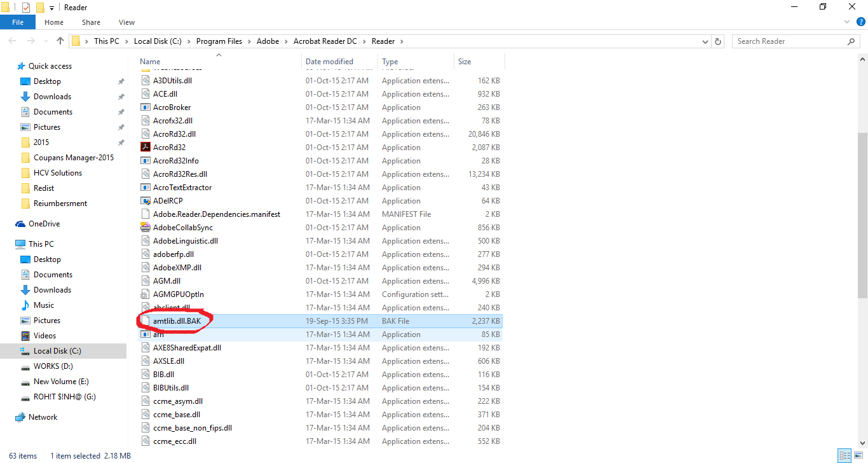Open the HCV Solutions folder in Quick access
Image resolution: width=868 pixels, height=463 pixels.
pos(58,173)
